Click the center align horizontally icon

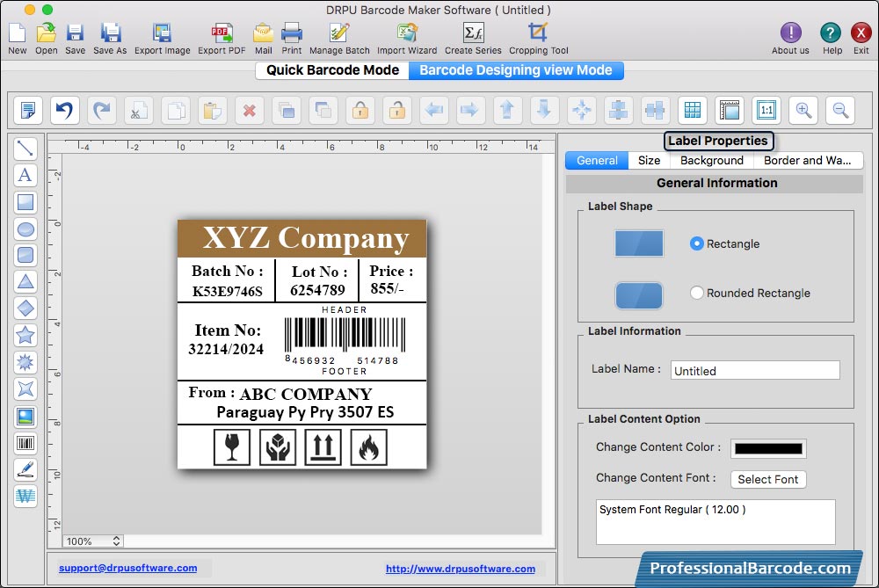click(618, 110)
